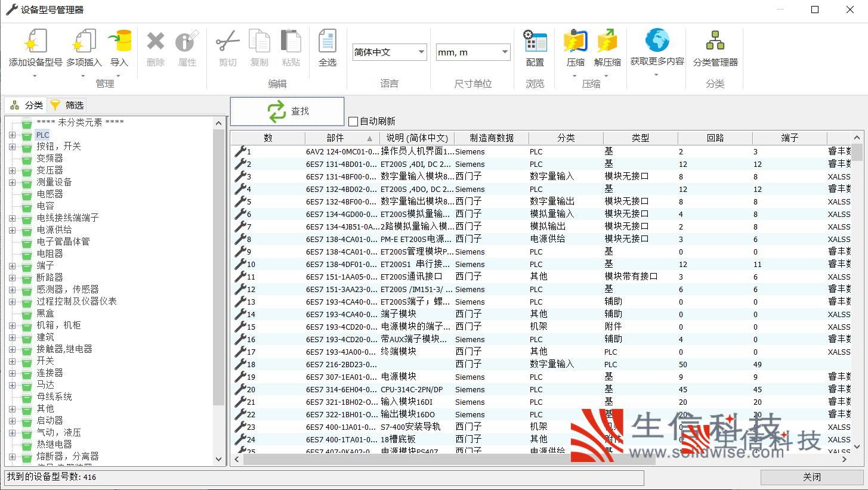The width and height of the screenshot is (868, 490).
Task: Click the 粘贴 clipboard icon
Action: (x=291, y=41)
